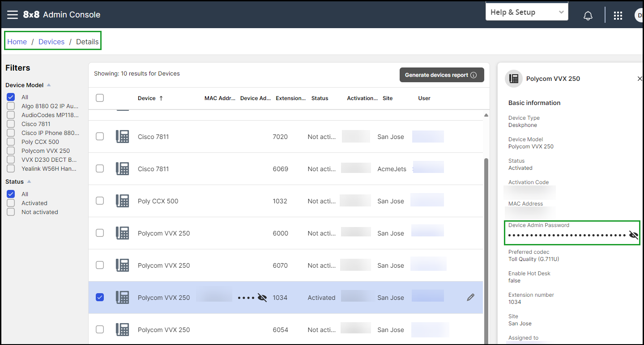
Task: Show hidden password in selected Polycom row
Action: [x=262, y=298]
